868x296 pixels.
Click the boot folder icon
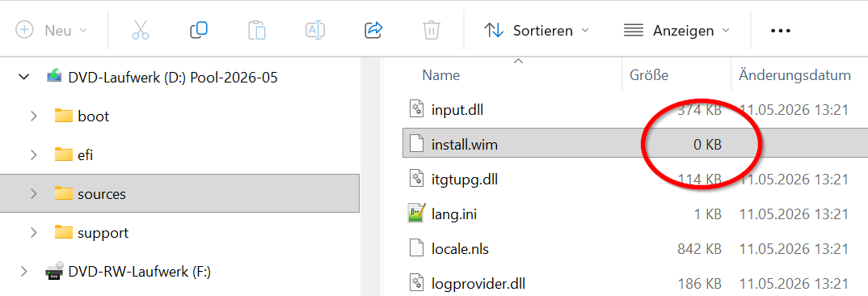pyautogui.click(x=64, y=116)
